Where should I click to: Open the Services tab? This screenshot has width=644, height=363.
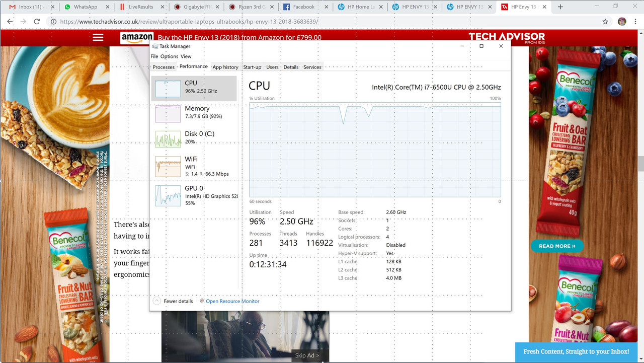(312, 67)
